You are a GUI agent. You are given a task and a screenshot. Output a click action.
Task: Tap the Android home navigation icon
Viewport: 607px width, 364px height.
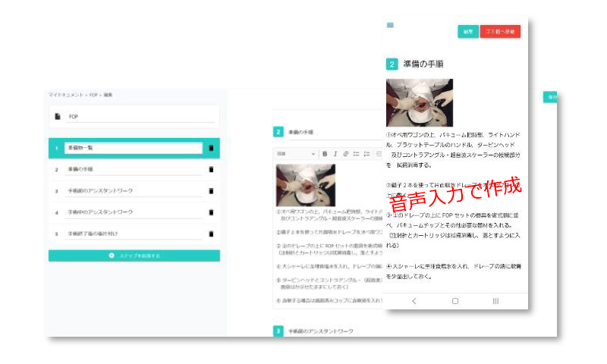(x=455, y=301)
